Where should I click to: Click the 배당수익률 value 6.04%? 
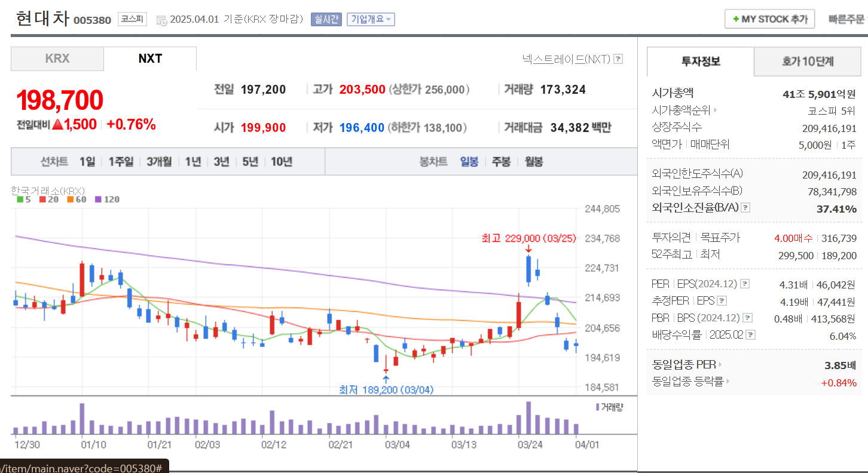[843, 336]
